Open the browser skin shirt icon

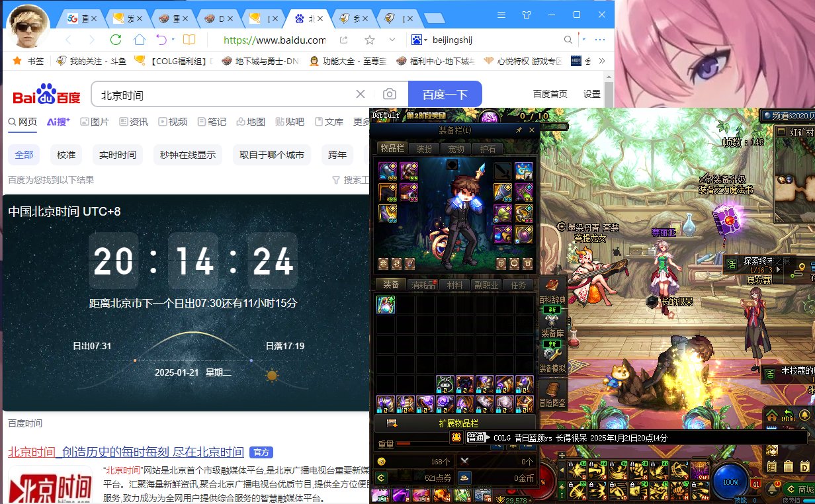(x=527, y=15)
